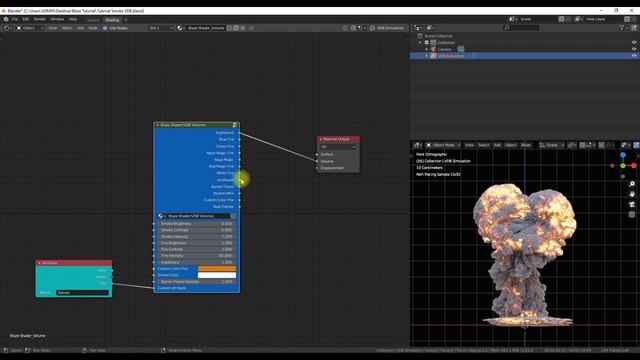Viewport: 640px width, 360px height.
Task: Open the Smoke Color white swatch
Action: coord(217,275)
